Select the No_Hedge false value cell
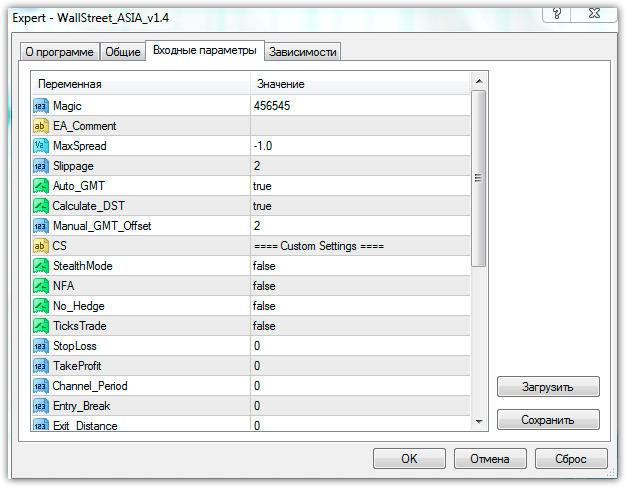This screenshot has height=487, width=626. click(x=359, y=306)
